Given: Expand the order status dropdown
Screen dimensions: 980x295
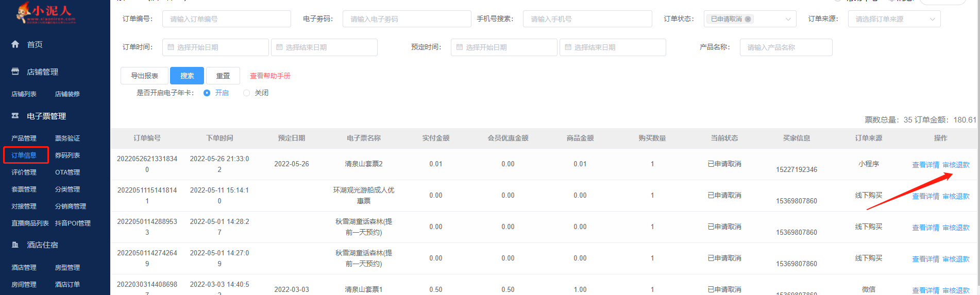Looking at the screenshot, I should tap(788, 19).
